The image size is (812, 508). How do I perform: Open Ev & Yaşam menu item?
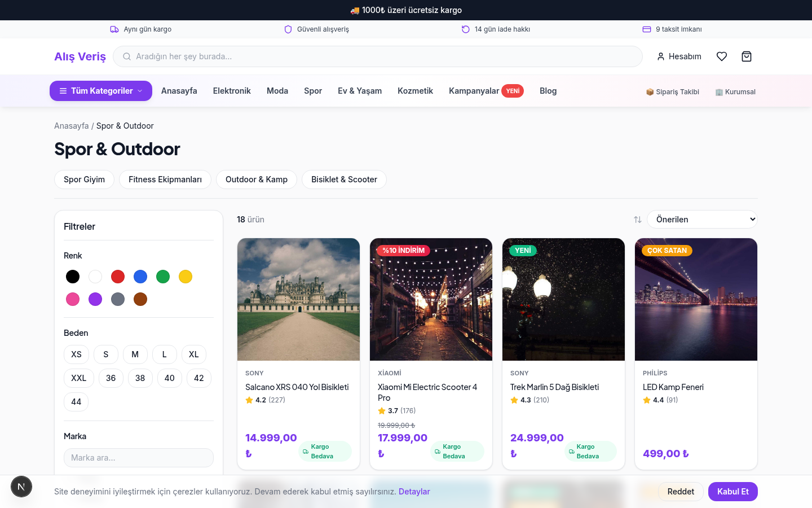coord(360,91)
